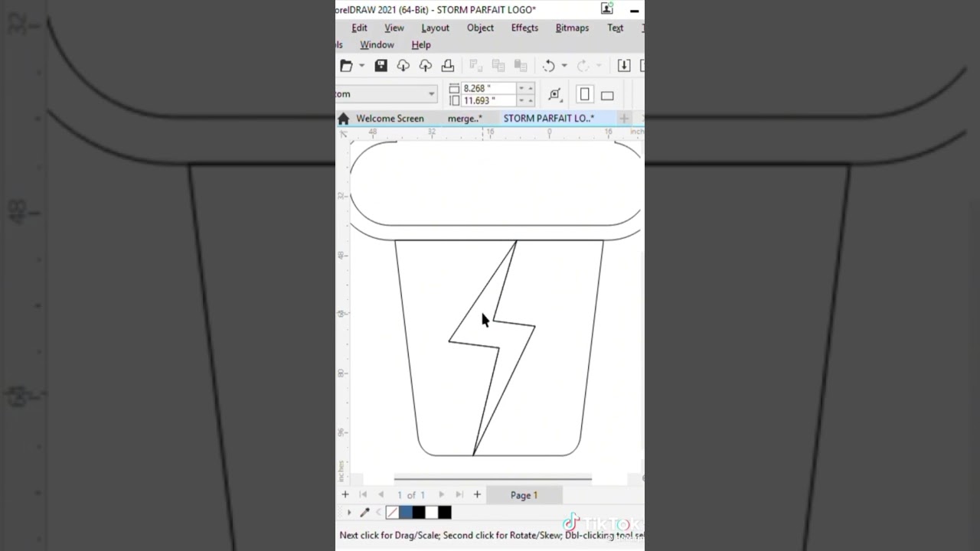Open the View menu
Image resolution: width=980 pixels, height=551 pixels.
394,28
